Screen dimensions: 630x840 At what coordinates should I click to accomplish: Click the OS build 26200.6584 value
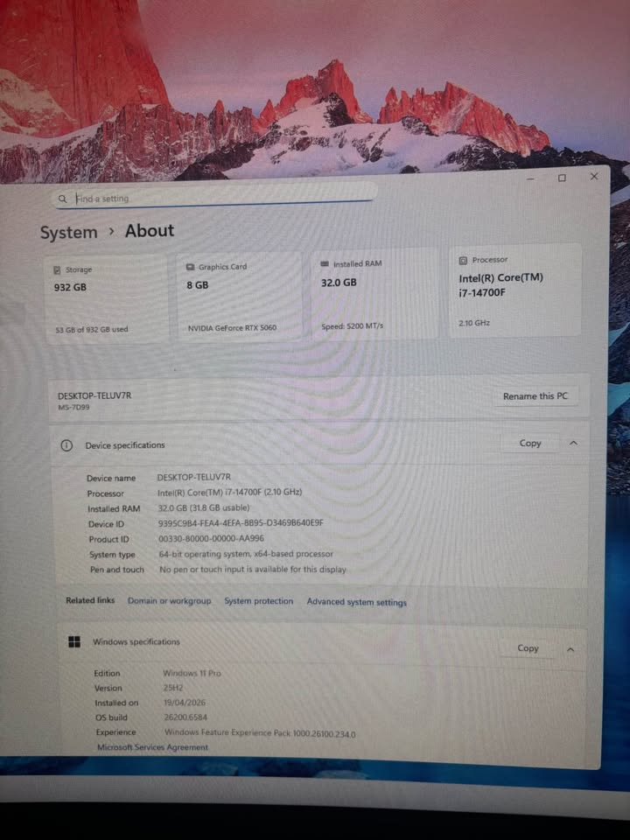pos(185,717)
